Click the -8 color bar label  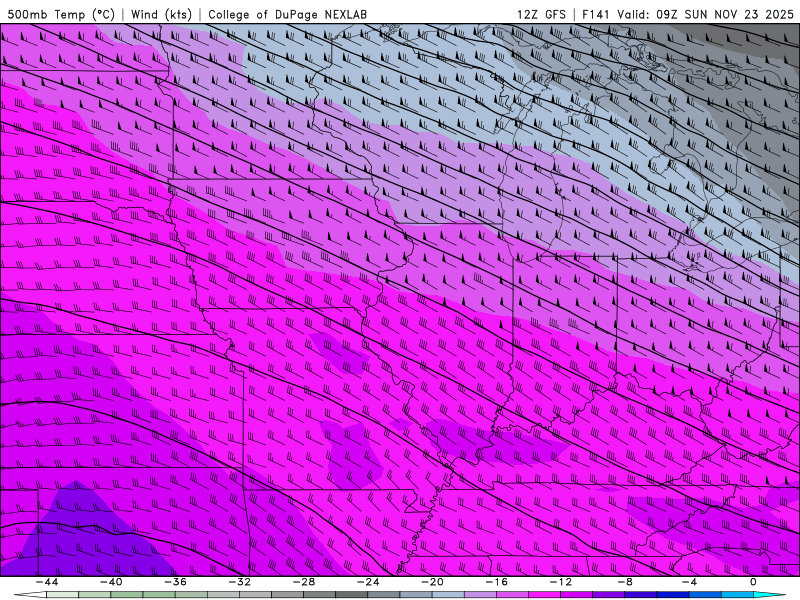[626, 582]
